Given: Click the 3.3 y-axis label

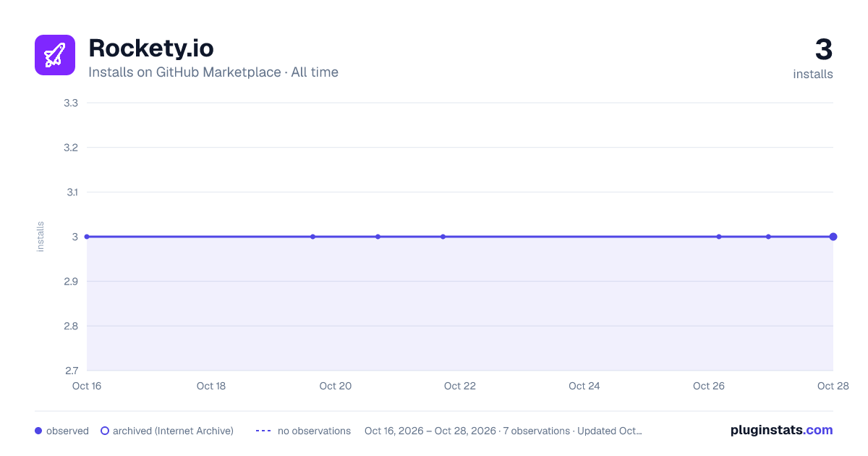Looking at the screenshot, I should [x=71, y=103].
